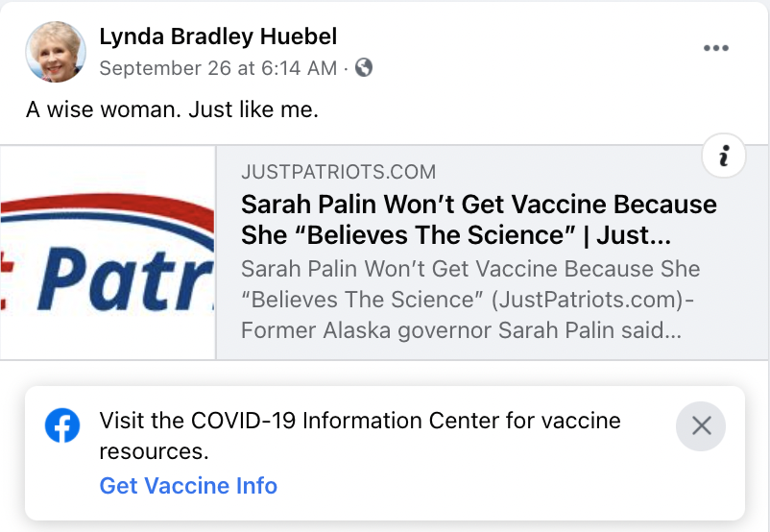Screen dimensions: 770x532
Task: Click the globe public-audience icon
Action: click(x=363, y=67)
